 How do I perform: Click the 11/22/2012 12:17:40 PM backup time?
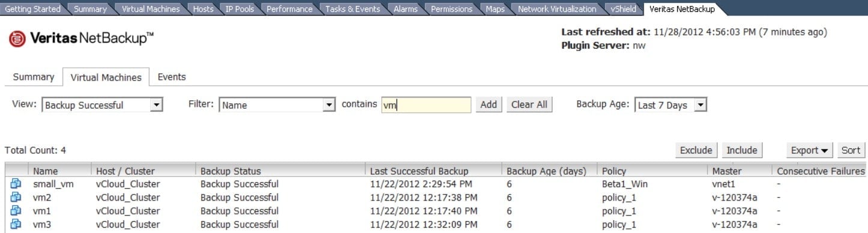coord(424,211)
